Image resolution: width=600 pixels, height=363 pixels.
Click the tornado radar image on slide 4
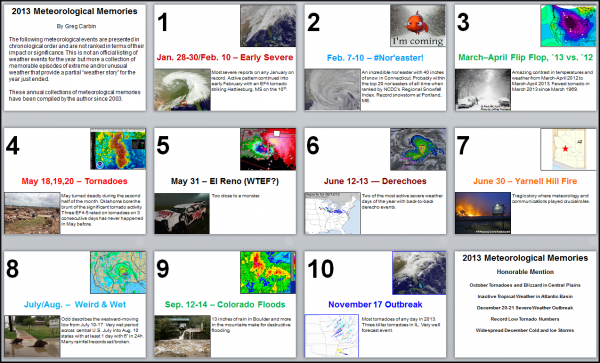pyautogui.click(x=118, y=149)
